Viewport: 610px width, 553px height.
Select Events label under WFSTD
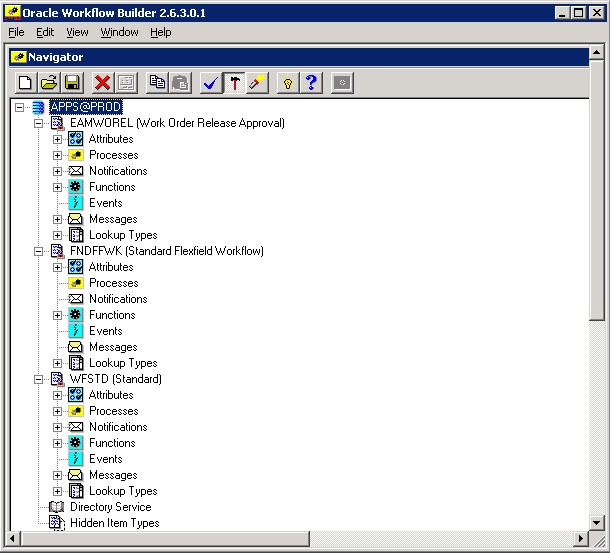[105, 459]
